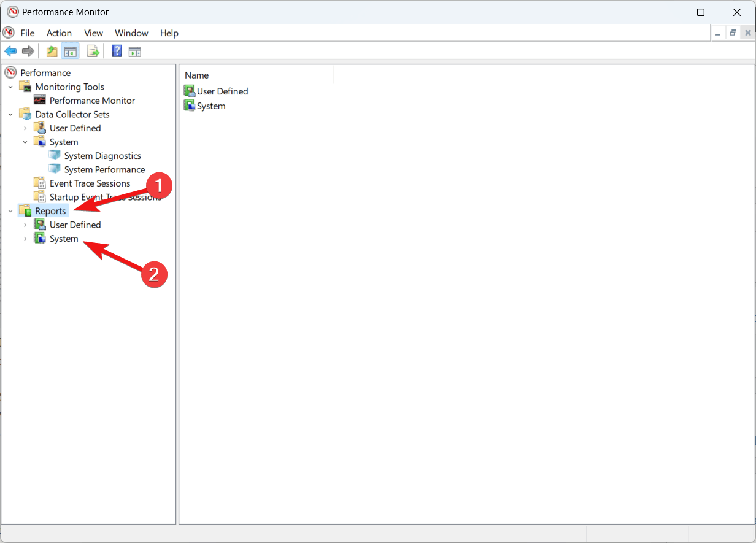Viewport: 756px width, 543px height.
Task: Click the Export List toolbar icon
Action: coord(93,52)
